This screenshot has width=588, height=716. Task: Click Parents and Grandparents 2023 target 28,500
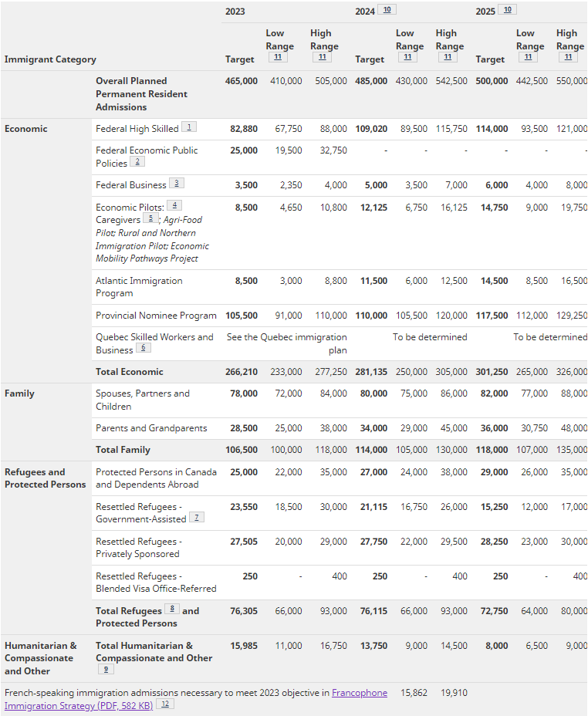point(244,428)
